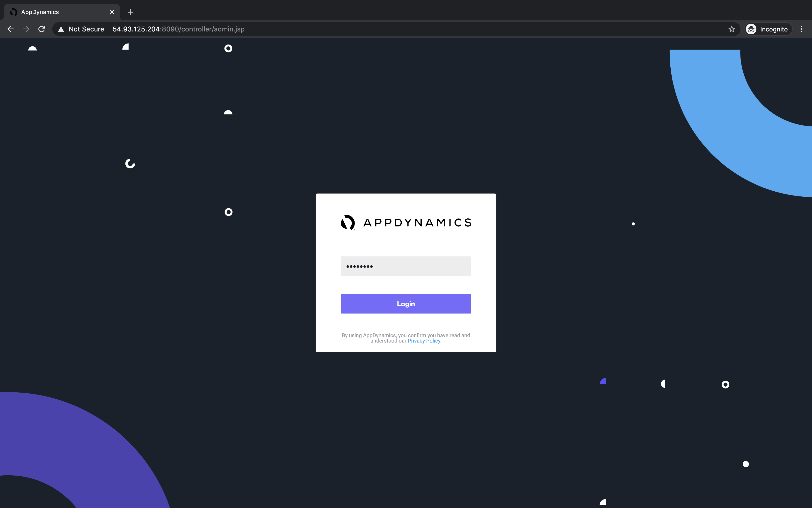Click the address bar URL
The image size is (812, 508).
click(x=179, y=29)
